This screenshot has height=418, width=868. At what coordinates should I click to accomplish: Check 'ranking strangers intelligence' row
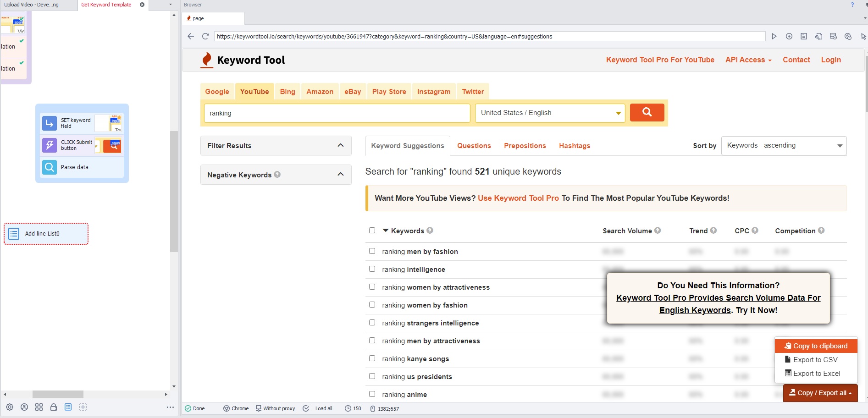coord(372,323)
